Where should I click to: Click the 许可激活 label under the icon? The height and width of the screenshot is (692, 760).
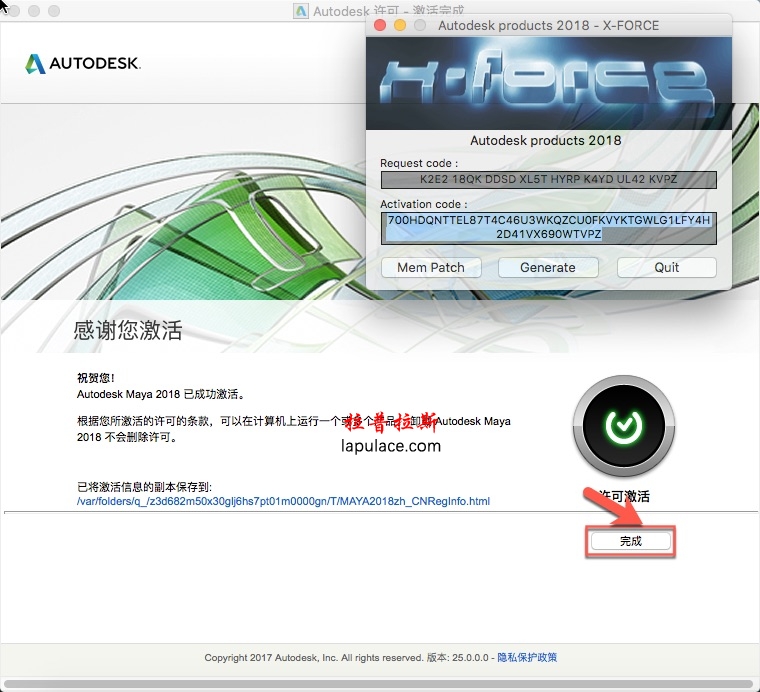(x=624, y=496)
